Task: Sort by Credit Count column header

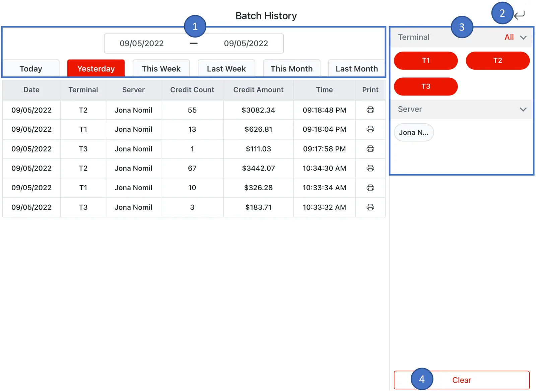Action: tap(192, 90)
